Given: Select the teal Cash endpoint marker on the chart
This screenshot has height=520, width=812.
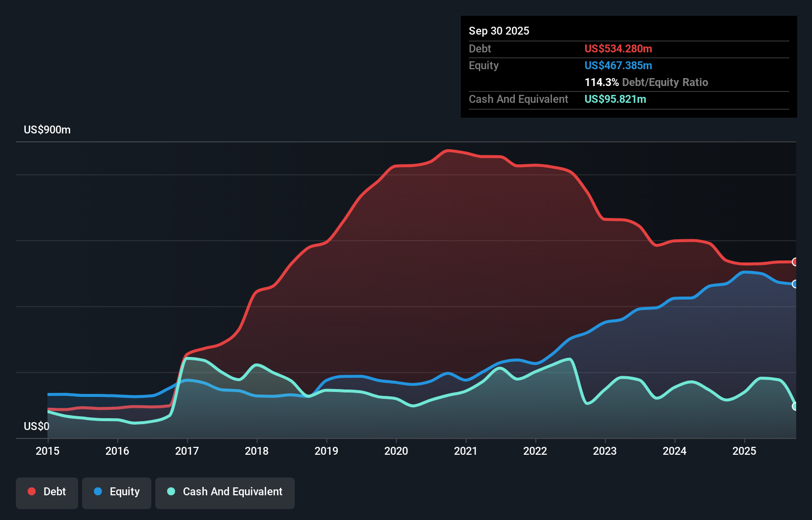Looking at the screenshot, I should pos(795,406).
